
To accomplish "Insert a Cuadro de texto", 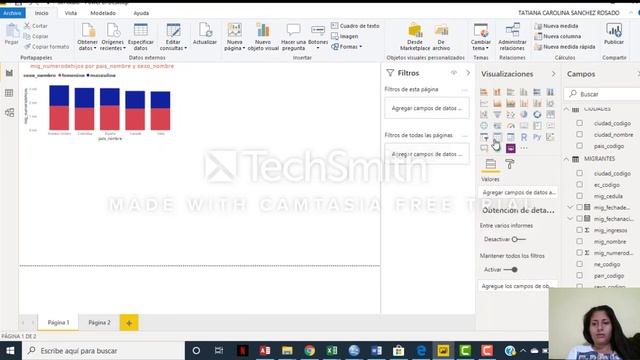I will [355, 26].
